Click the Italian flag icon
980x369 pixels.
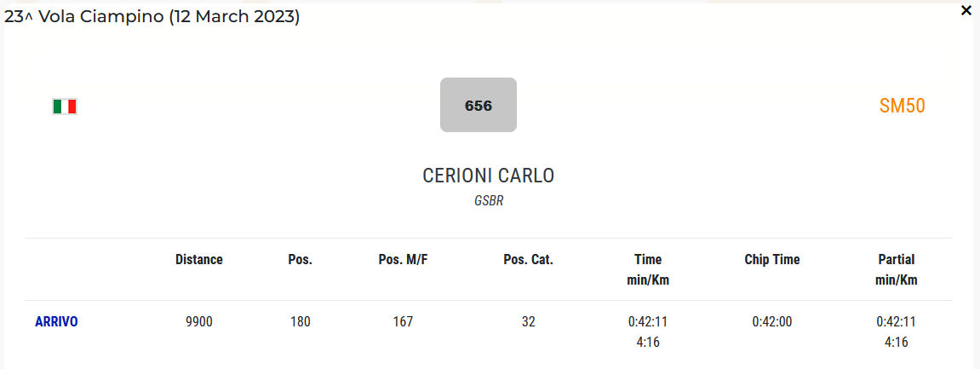pos(65,107)
